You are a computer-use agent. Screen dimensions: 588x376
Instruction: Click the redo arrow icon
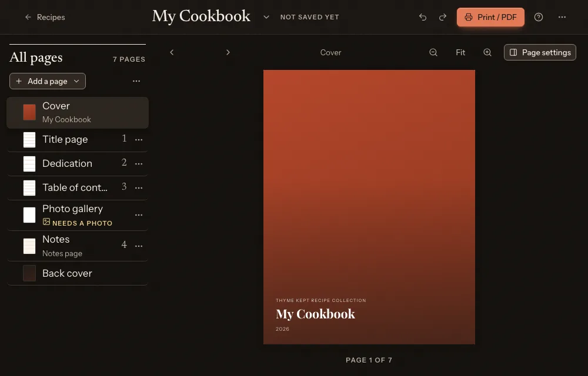[443, 17]
